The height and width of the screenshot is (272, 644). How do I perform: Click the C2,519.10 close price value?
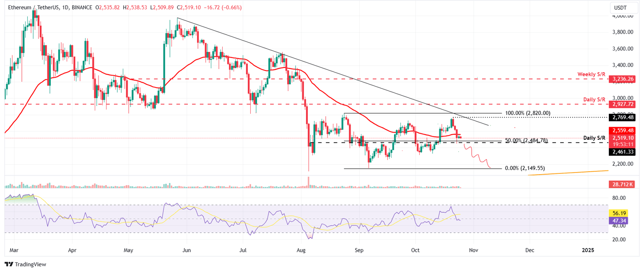click(x=189, y=7)
